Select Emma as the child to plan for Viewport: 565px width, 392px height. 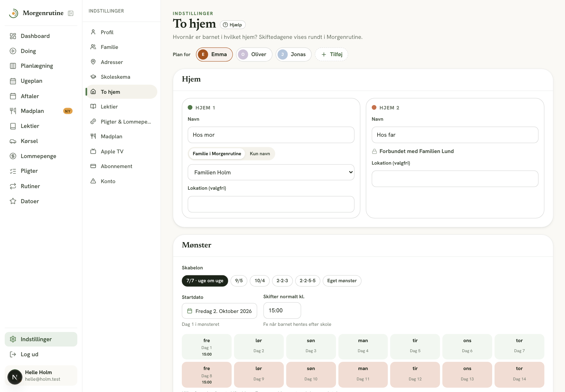point(214,55)
